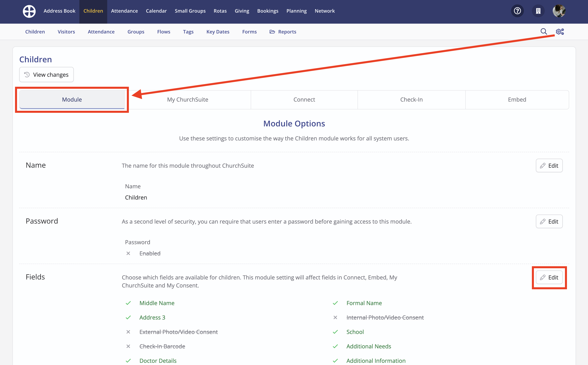Switch to the Connect tab

point(304,99)
